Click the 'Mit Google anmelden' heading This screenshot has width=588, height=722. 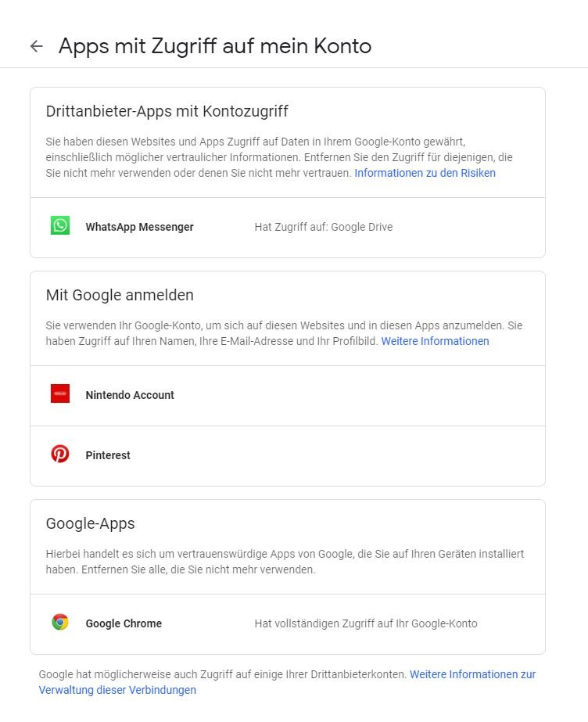tap(120, 295)
